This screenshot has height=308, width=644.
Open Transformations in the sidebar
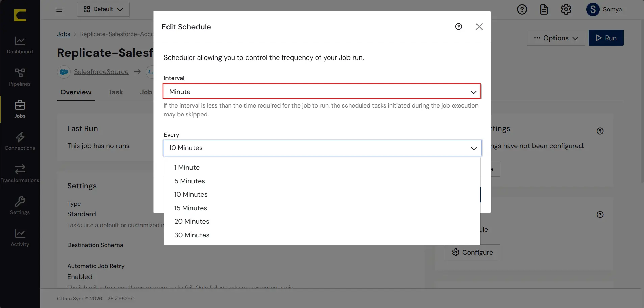click(20, 174)
